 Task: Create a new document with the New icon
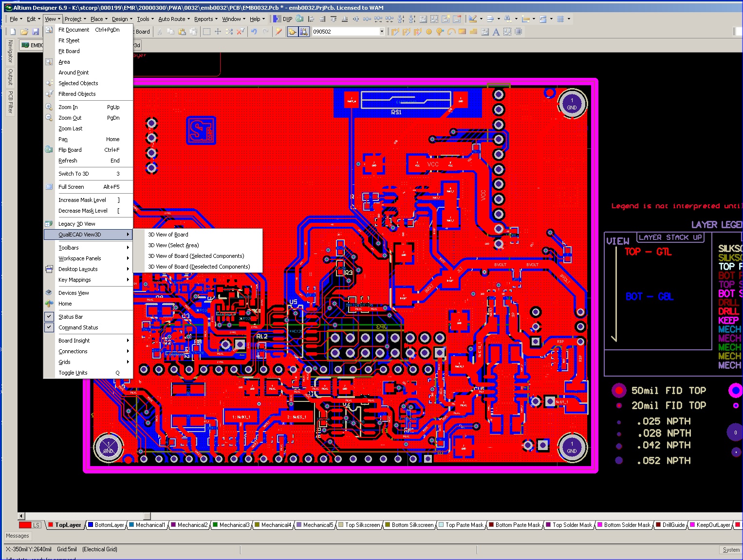(13, 32)
